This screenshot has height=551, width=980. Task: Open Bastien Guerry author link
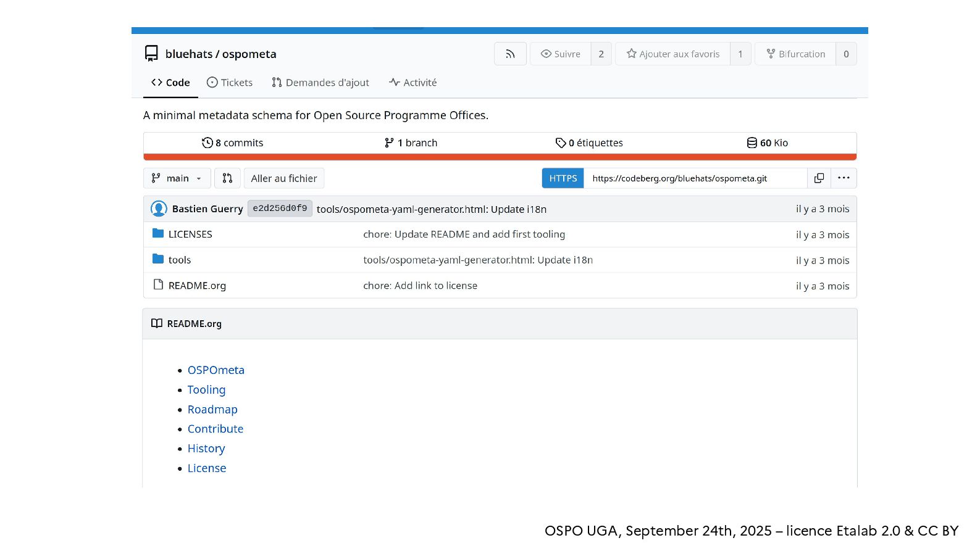point(207,209)
